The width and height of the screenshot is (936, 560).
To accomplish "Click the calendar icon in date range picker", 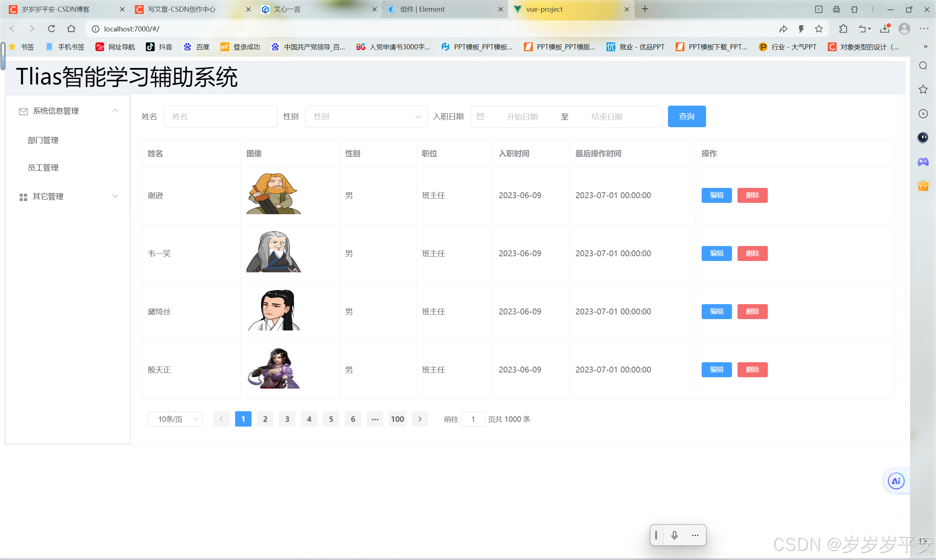I will 480,117.
